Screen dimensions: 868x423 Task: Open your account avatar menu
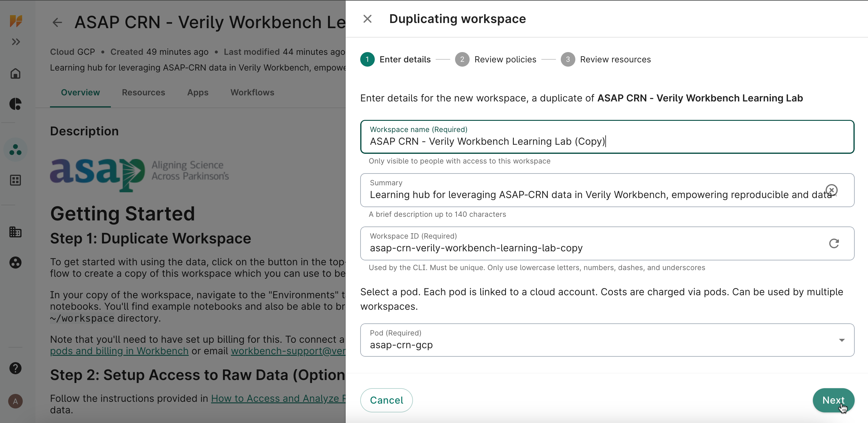pyautogui.click(x=15, y=401)
